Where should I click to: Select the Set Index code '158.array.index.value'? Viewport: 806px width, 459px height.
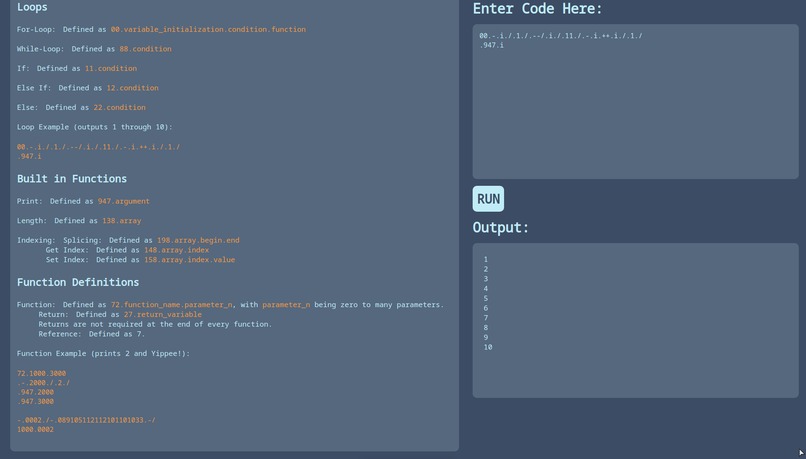190,260
